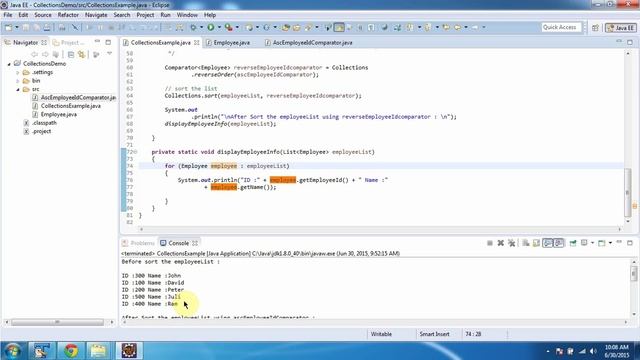Screen dimensions: 640x360
Task: Open the External Tools dropdown arrow
Action: pyautogui.click(x=237, y=27)
